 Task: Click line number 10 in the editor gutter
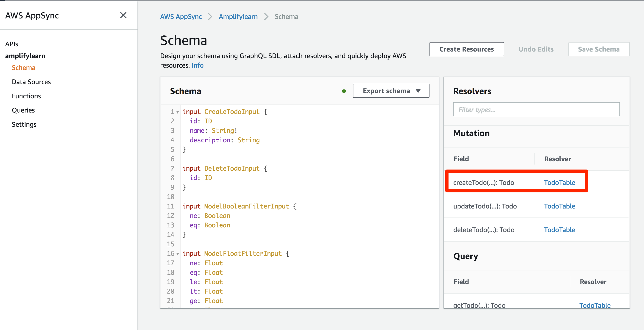[x=171, y=197]
